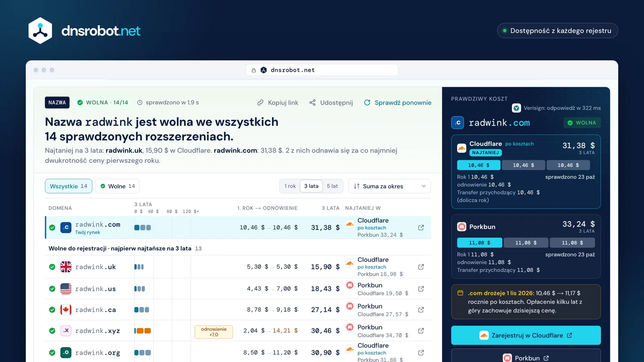Click the lock icon in the address bar
The image size is (644, 362).
pyautogui.click(x=254, y=70)
